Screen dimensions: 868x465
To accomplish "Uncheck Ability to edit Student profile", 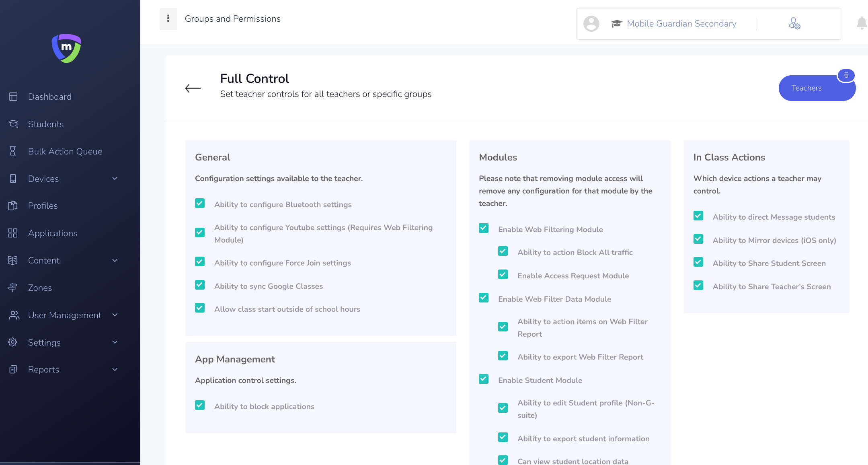I will pos(503,408).
